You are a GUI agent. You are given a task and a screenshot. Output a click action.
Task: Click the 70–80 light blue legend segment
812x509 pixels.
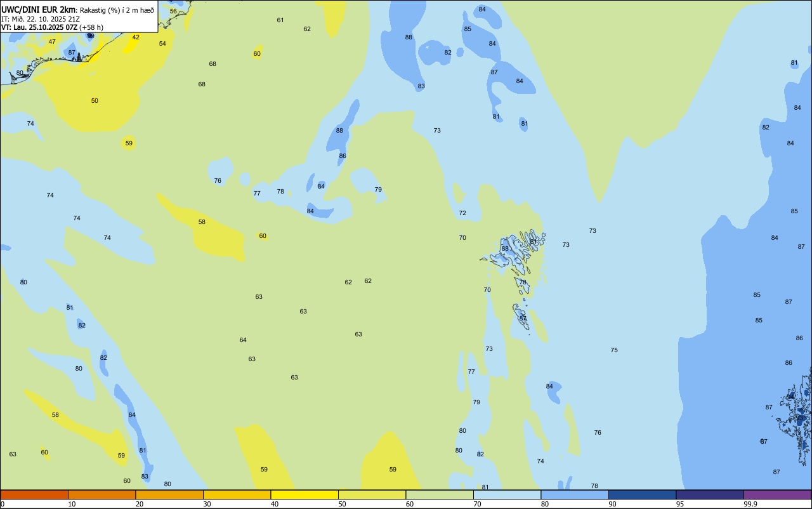point(507,494)
